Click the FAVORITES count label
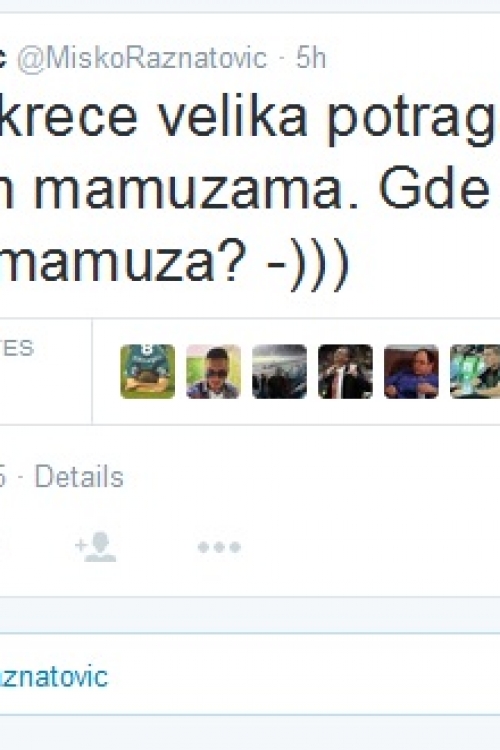500x750 pixels. click(x=17, y=348)
